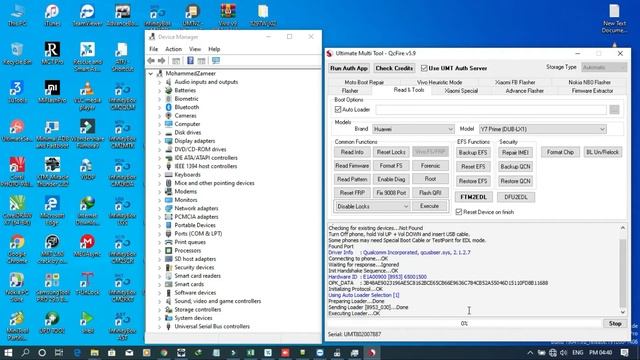Open Task View on the taskbar
The width and height of the screenshot is (640, 360).
pyautogui.click(x=59, y=353)
